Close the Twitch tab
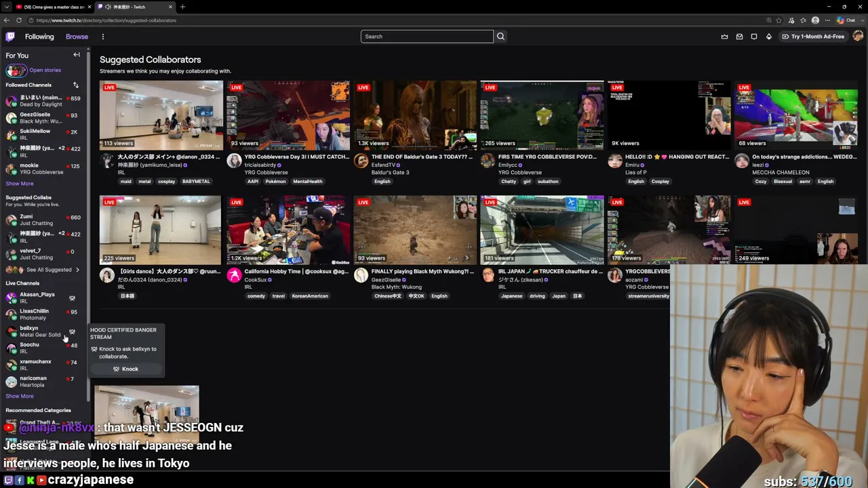Image resolution: width=868 pixels, height=488 pixels. coord(170,7)
